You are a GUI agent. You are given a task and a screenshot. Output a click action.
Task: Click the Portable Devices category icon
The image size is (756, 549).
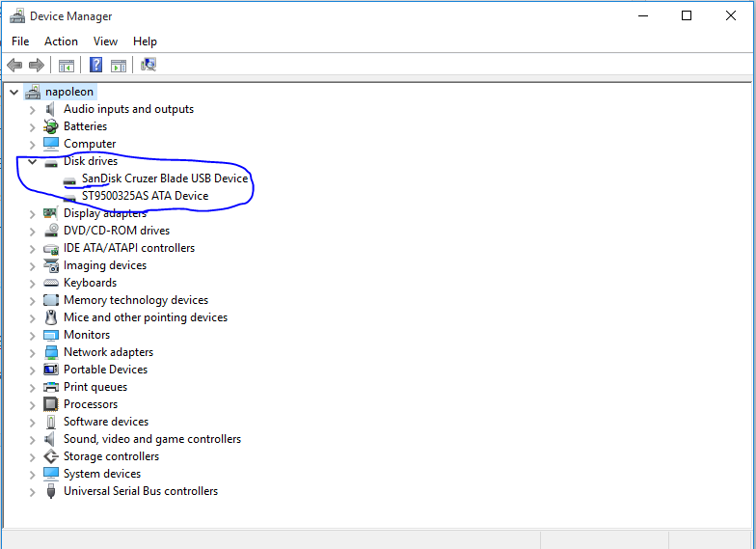[50, 370]
